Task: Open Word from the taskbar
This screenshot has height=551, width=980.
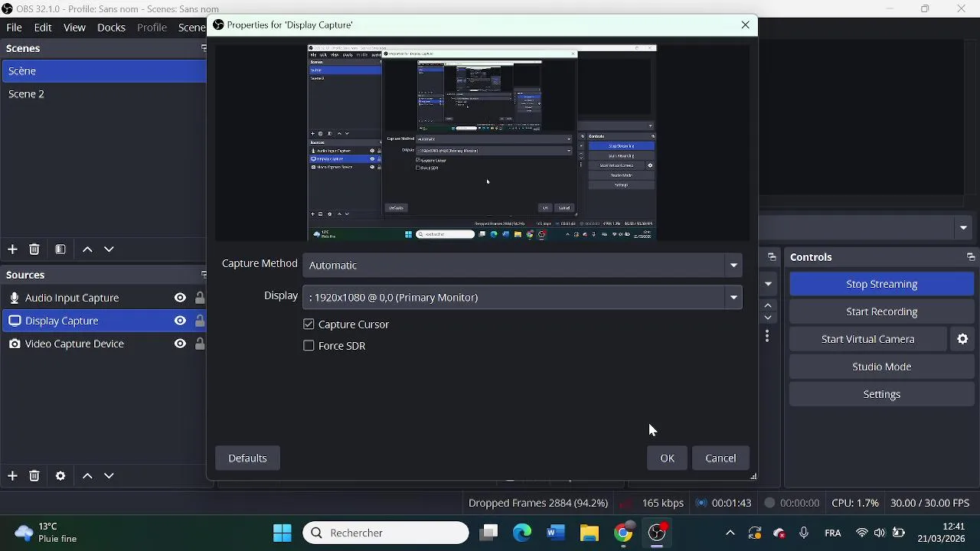Action: click(x=556, y=533)
